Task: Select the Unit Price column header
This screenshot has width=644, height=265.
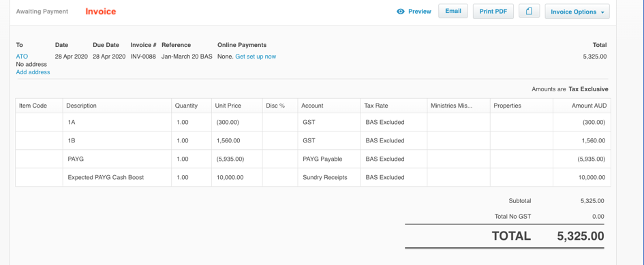Action: (237, 106)
